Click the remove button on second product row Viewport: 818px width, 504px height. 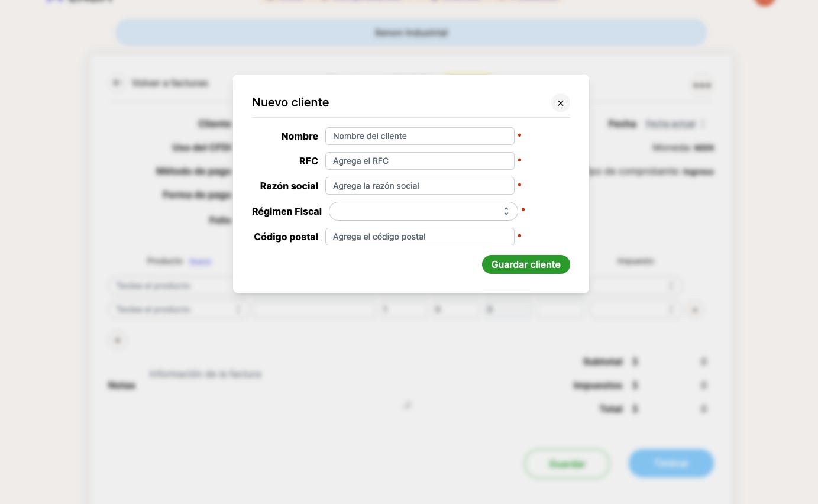click(x=696, y=309)
